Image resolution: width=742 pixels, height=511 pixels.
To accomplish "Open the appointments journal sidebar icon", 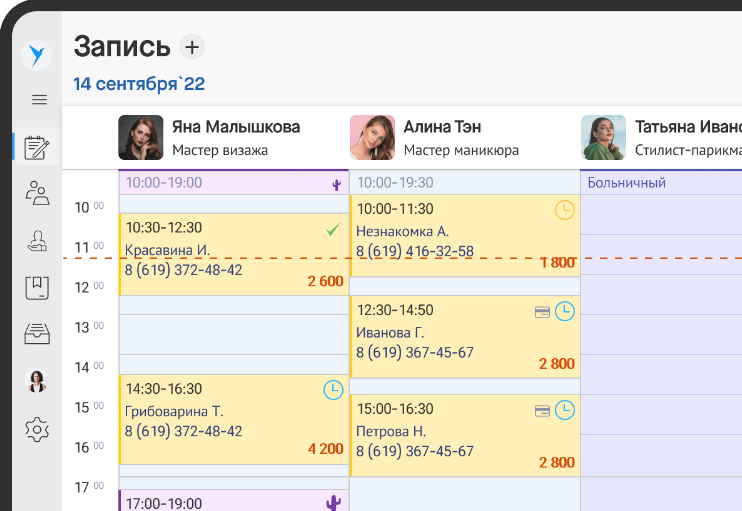I will [38, 148].
